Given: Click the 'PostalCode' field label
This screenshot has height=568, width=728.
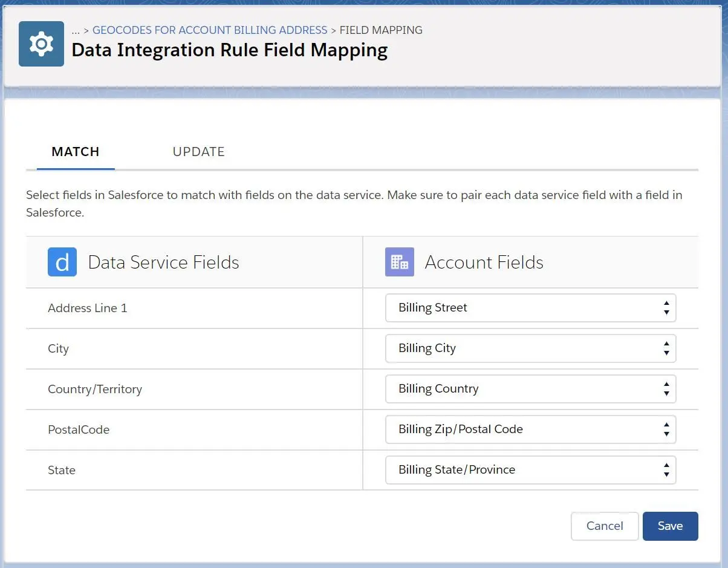Looking at the screenshot, I should [79, 429].
